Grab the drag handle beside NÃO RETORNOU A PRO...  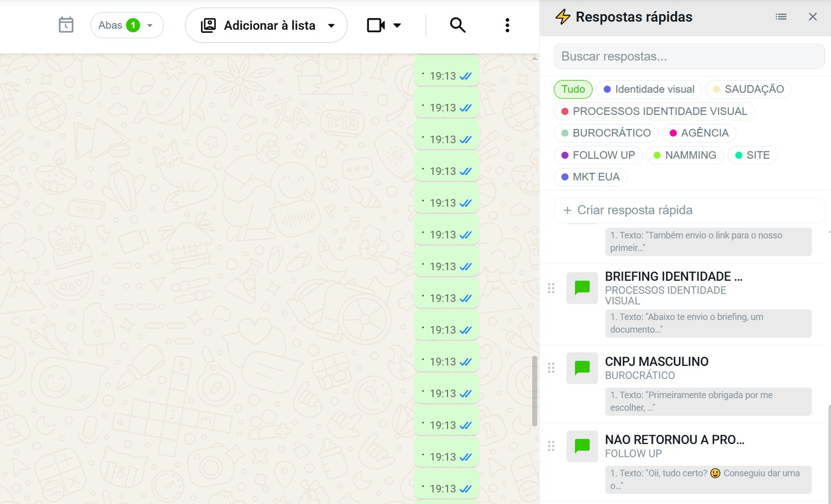point(551,446)
